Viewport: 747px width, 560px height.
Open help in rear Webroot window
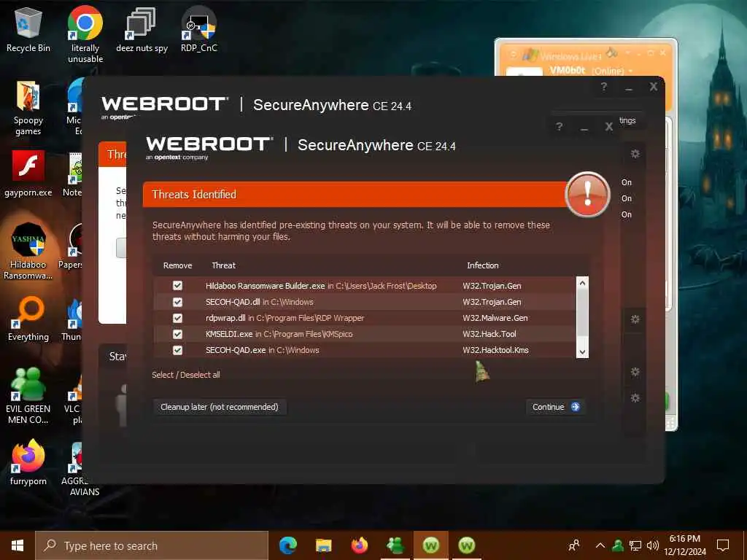point(603,87)
